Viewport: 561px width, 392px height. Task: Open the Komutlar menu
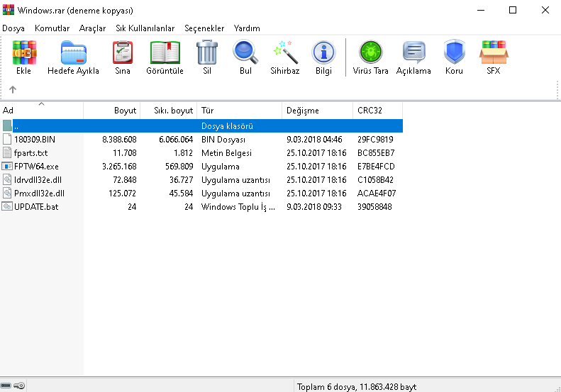coord(52,28)
